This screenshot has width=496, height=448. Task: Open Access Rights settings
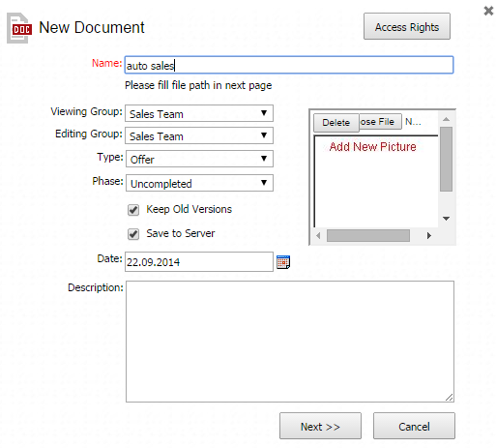pyautogui.click(x=407, y=26)
